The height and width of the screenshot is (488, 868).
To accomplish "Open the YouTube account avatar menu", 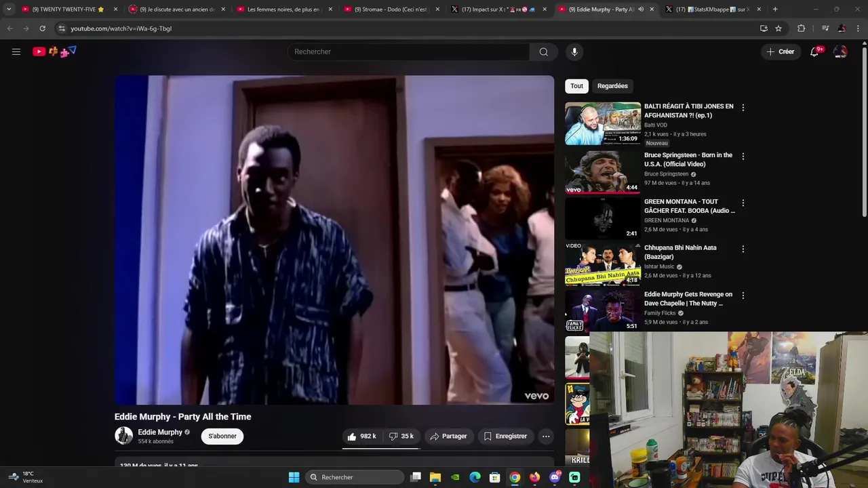I will coord(840,52).
